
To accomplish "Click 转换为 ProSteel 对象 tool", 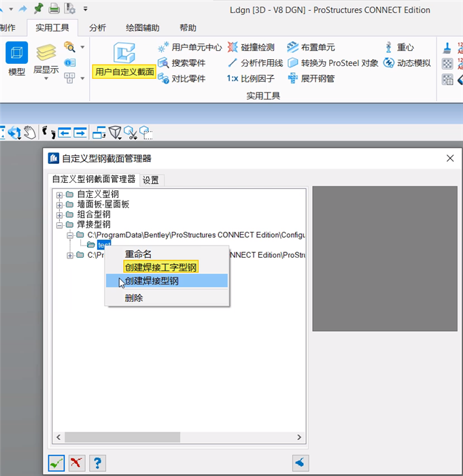I will point(332,63).
